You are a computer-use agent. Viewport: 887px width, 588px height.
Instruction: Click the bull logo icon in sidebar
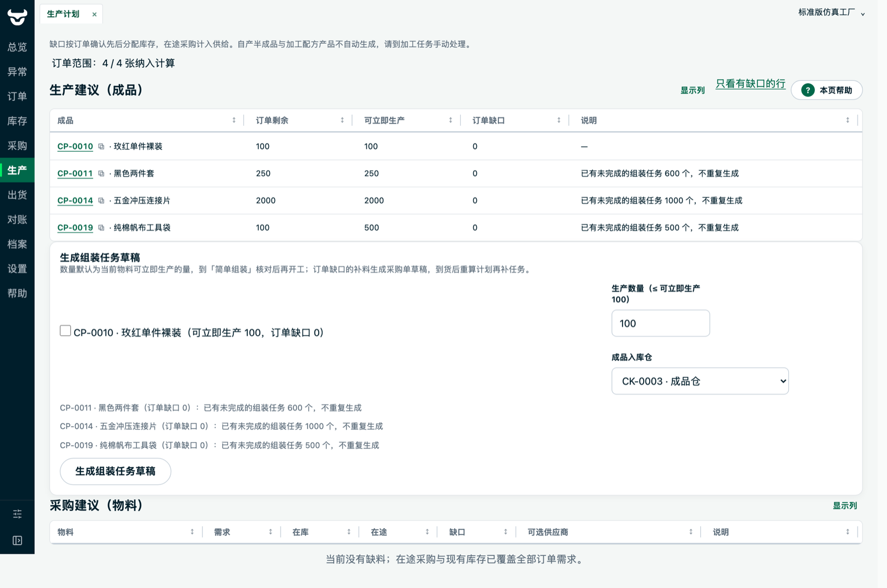point(17,17)
